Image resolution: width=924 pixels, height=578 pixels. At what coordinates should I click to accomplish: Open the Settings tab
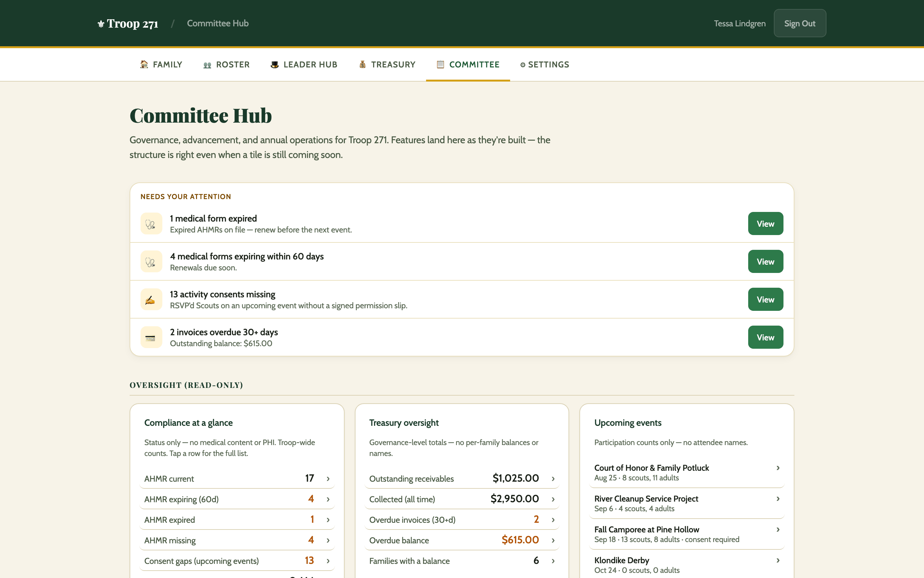tap(545, 65)
